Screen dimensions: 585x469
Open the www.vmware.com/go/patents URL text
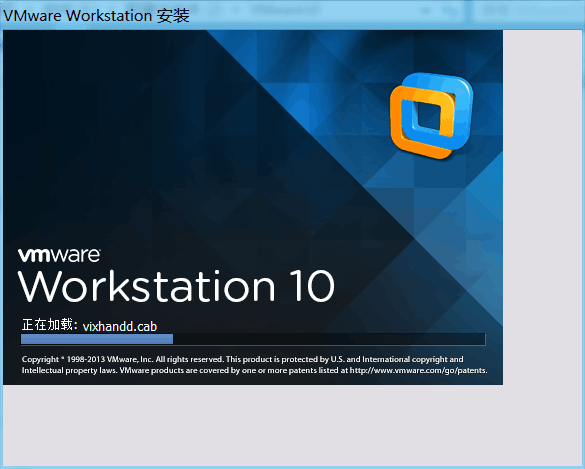pos(419,370)
